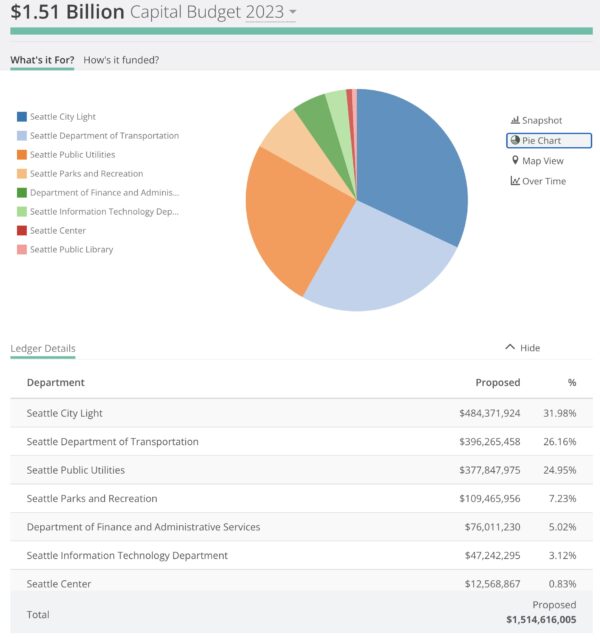
Task: Toggle the Seattle Public Utilities orange legend swatch
Action: click(21, 155)
